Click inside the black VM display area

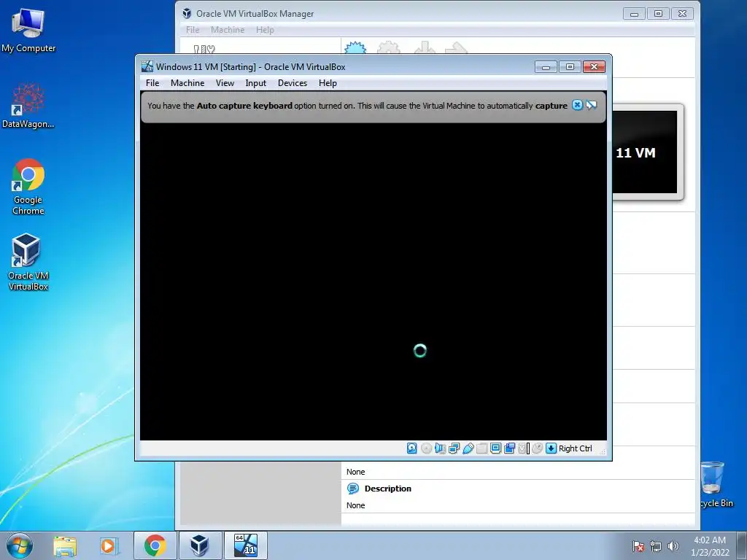(x=373, y=281)
